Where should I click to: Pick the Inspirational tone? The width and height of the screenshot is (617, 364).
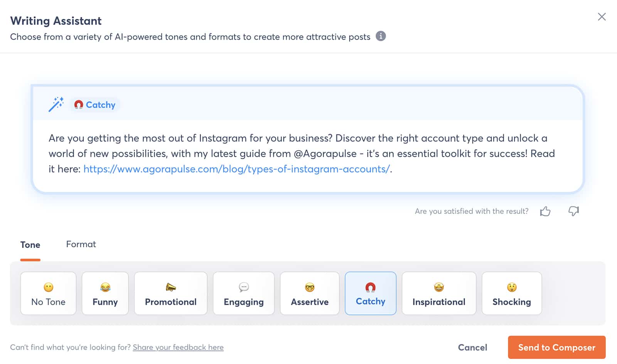439,294
